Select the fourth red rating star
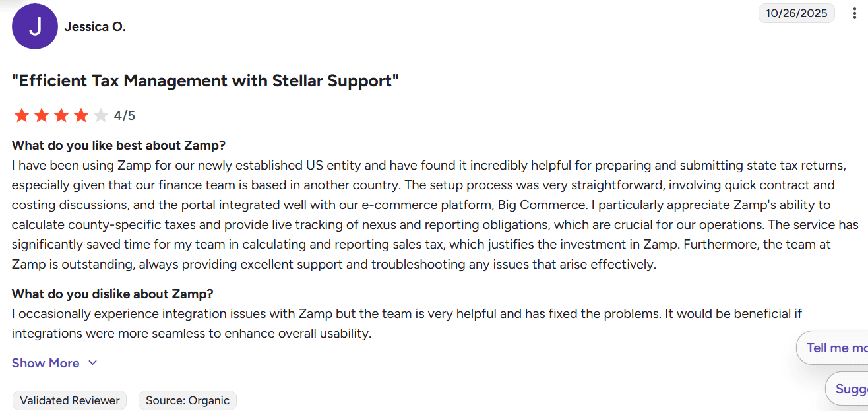The image size is (868, 411). point(80,114)
